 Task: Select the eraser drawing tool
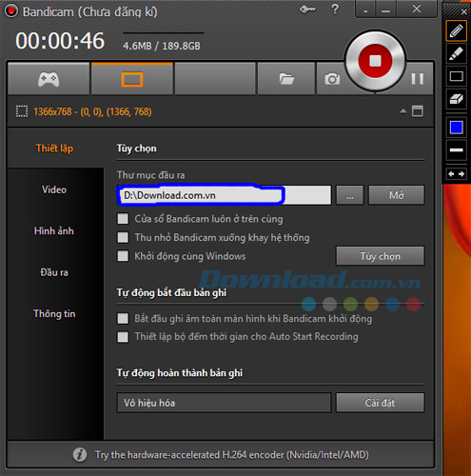pos(456,99)
